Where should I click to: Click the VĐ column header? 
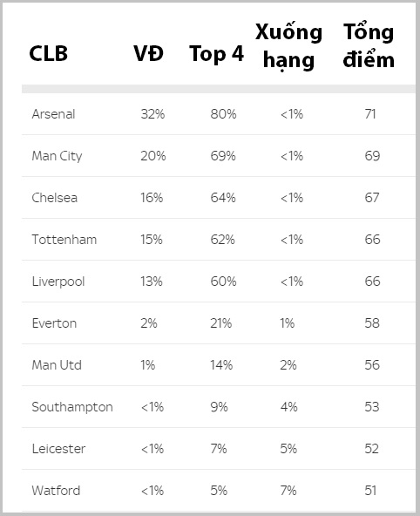coord(148,53)
